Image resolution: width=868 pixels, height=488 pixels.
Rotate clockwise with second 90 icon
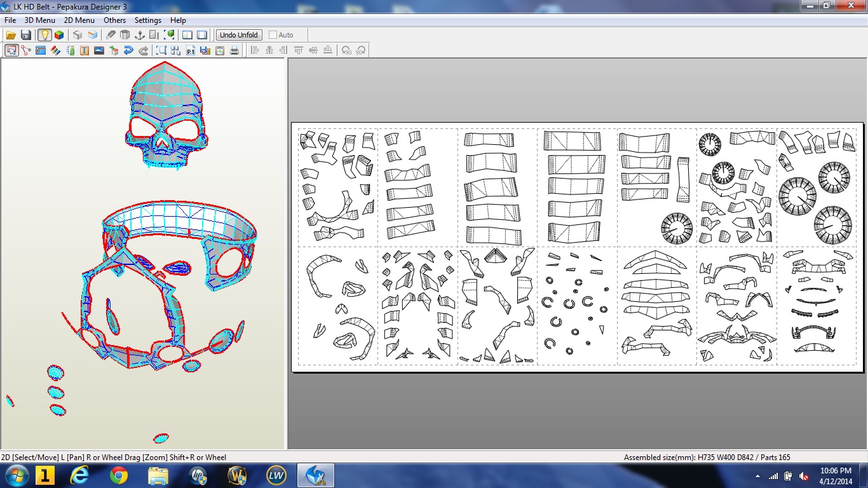[x=361, y=50]
